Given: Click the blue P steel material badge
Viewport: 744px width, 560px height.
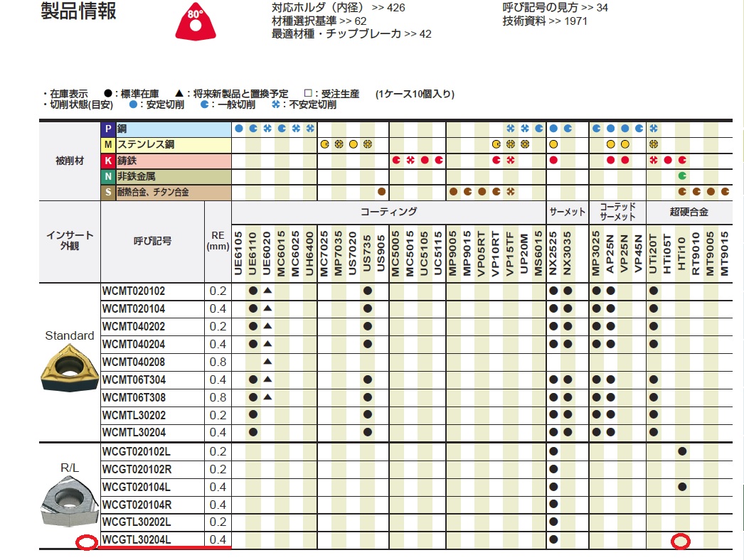Looking at the screenshot, I should pos(108,129).
